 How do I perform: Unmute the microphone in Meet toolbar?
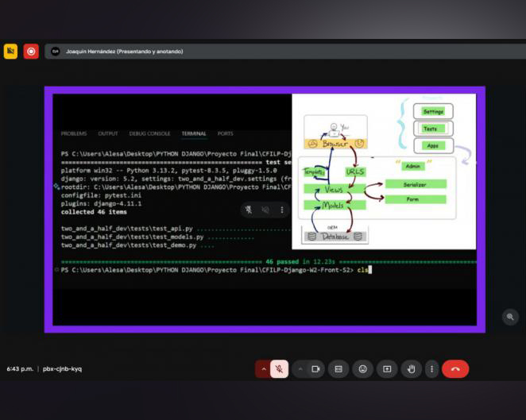[x=279, y=368]
